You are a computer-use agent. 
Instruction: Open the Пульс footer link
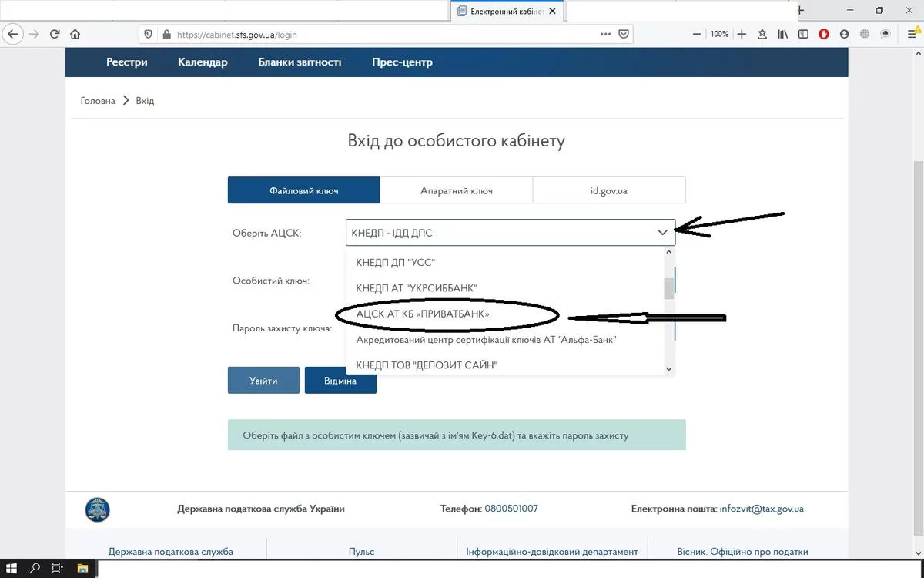tap(362, 552)
